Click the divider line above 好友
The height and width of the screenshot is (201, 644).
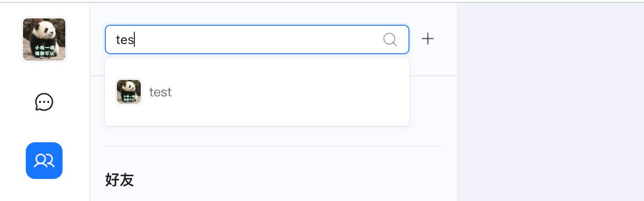click(x=273, y=146)
